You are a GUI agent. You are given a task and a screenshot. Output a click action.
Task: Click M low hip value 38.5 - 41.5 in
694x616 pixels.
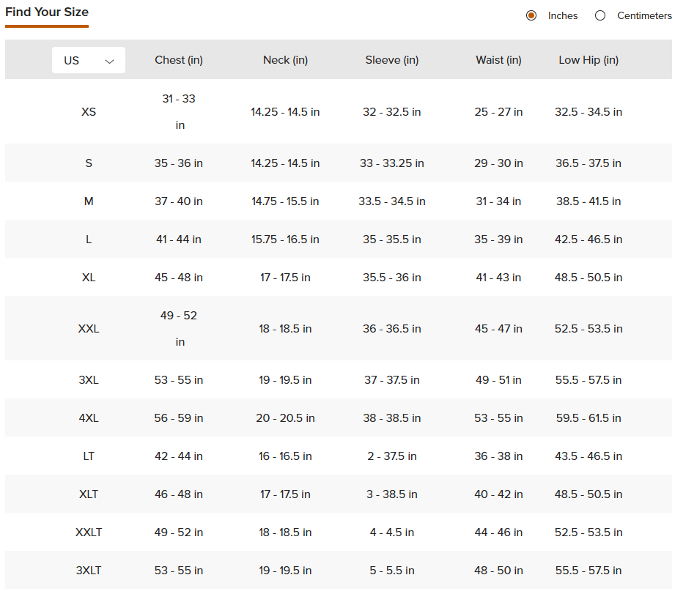(588, 201)
